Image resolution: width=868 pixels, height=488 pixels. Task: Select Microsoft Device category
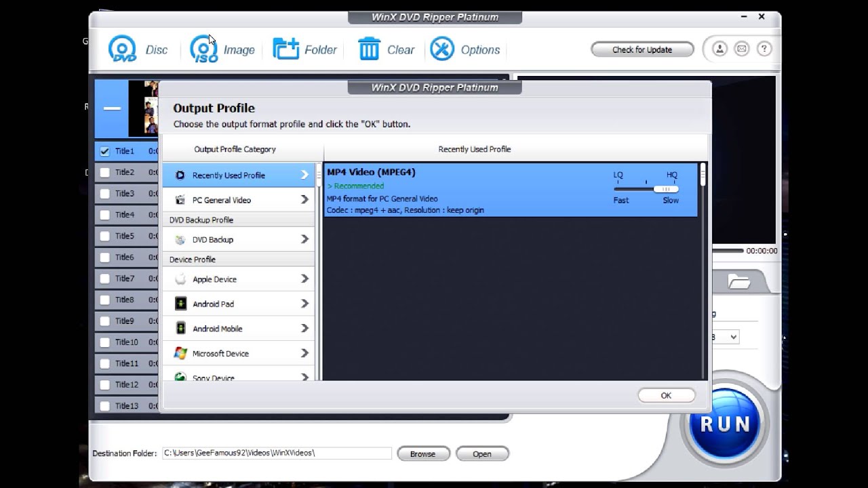[x=239, y=353]
